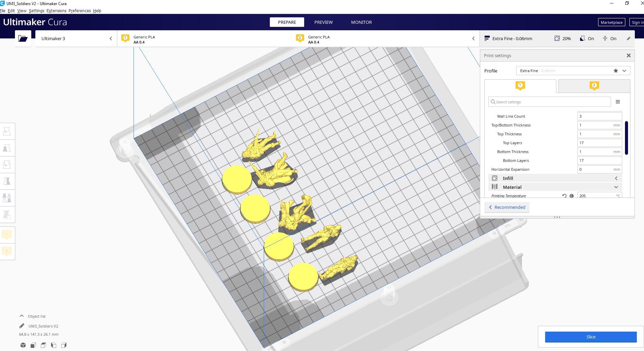Click the Infill category icon
The height and width of the screenshot is (351, 644).
click(x=495, y=178)
